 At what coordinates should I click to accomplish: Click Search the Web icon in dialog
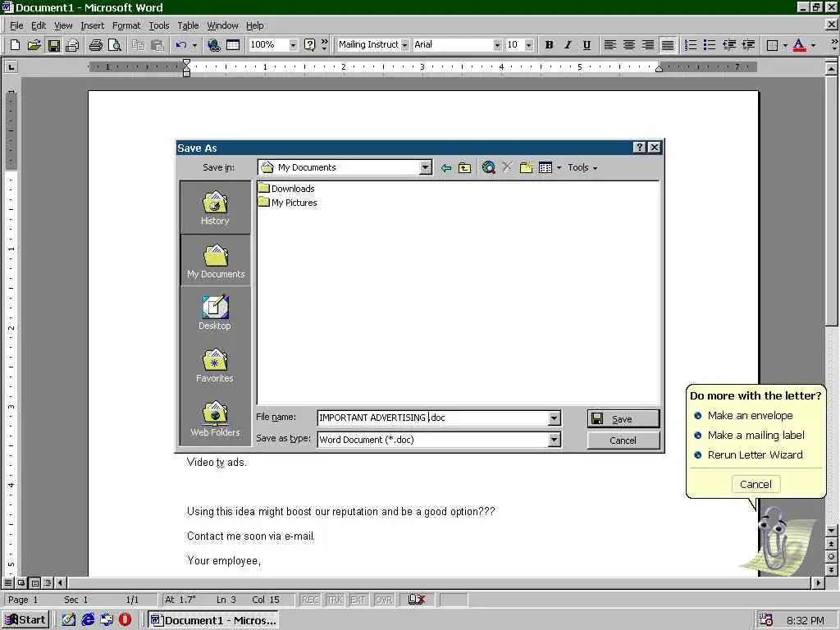[489, 167]
